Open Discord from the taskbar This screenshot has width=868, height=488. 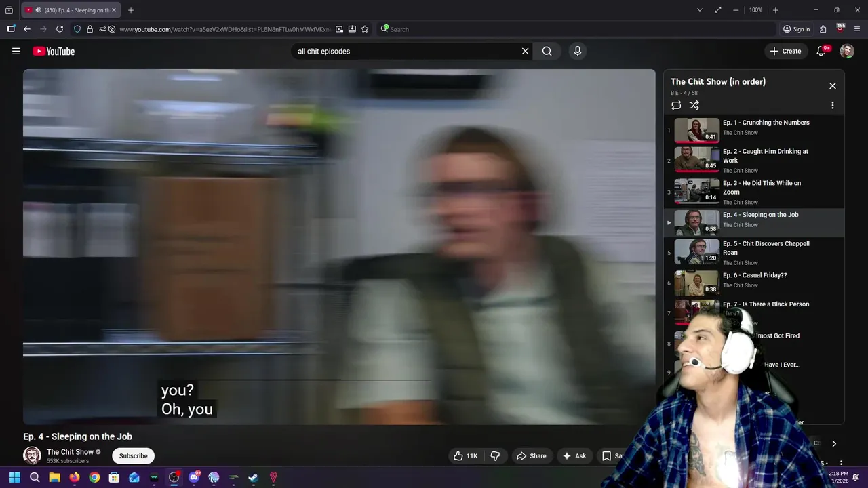point(194,477)
